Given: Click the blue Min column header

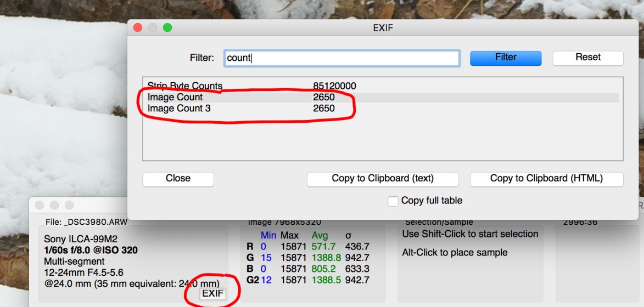Looking at the screenshot, I should 268,236.
